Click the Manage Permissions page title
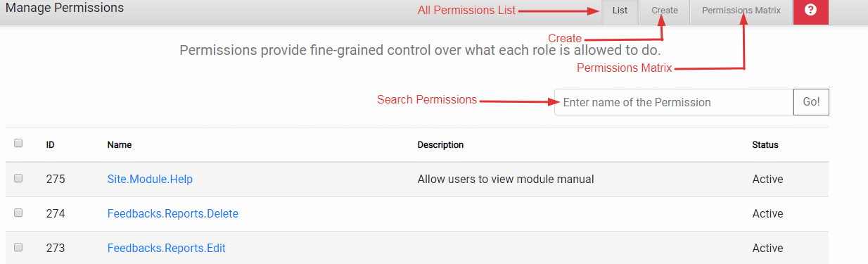 [65, 8]
